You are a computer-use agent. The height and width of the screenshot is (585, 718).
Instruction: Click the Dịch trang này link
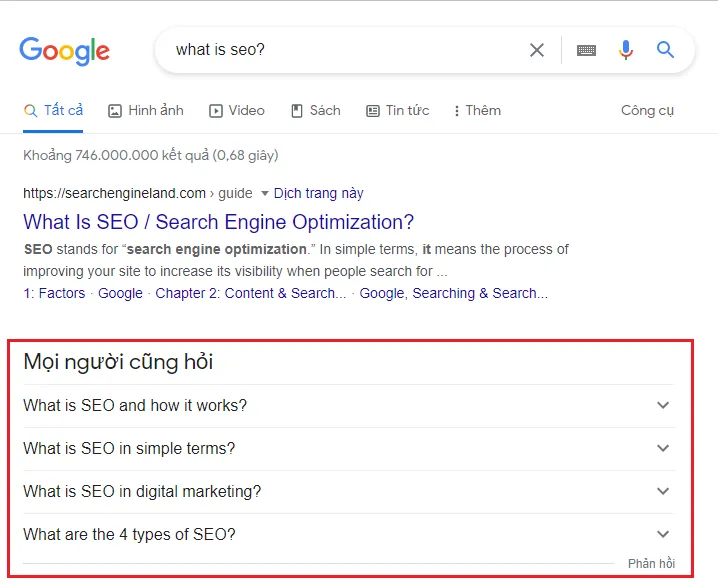(318, 193)
